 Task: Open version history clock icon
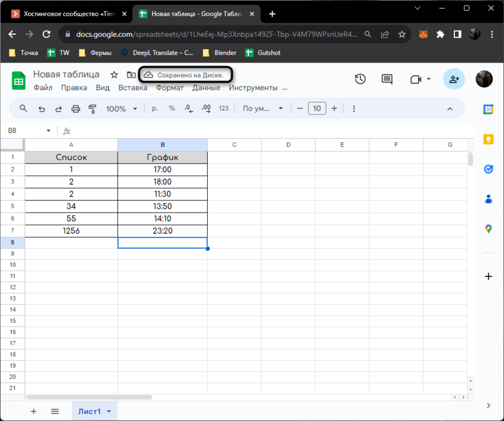tap(360, 79)
